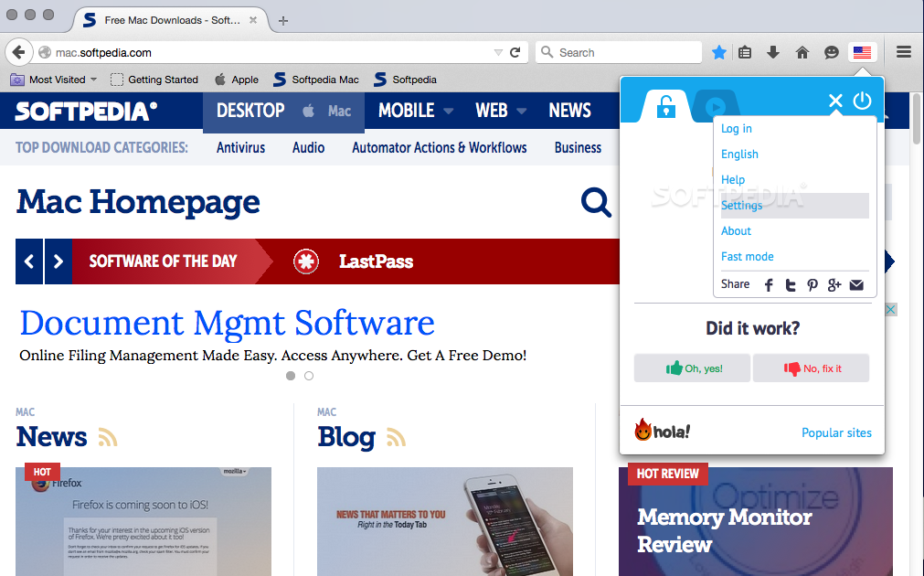Go back with the browser back arrow

[18, 52]
